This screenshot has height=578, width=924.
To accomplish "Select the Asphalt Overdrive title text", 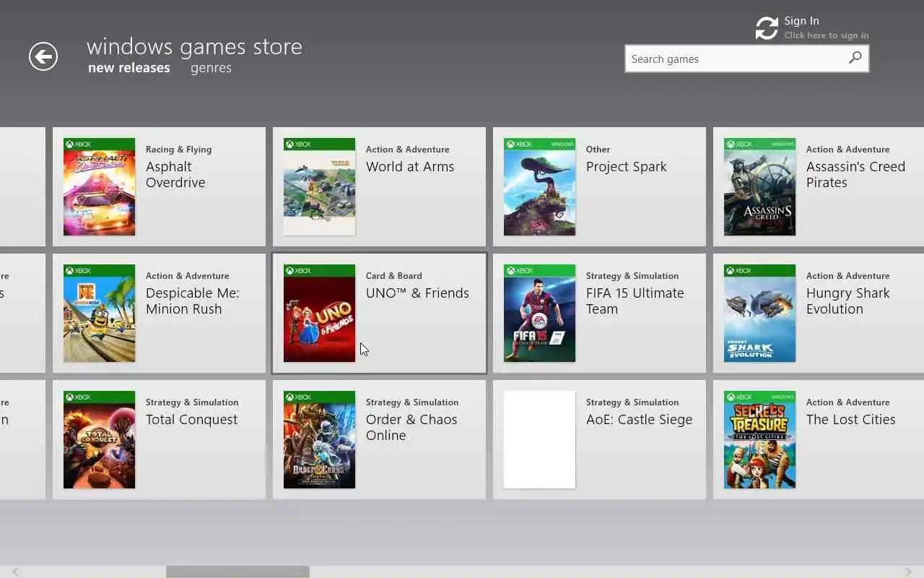I will 175,174.
